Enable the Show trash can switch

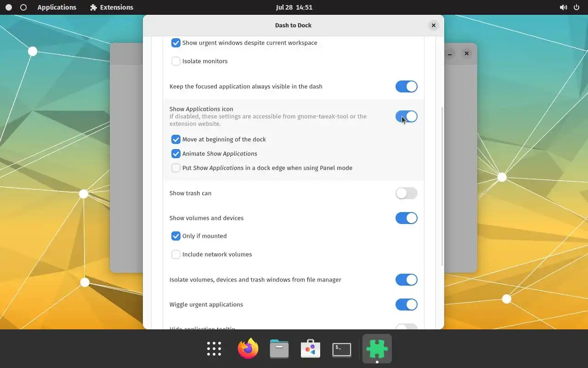407,193
